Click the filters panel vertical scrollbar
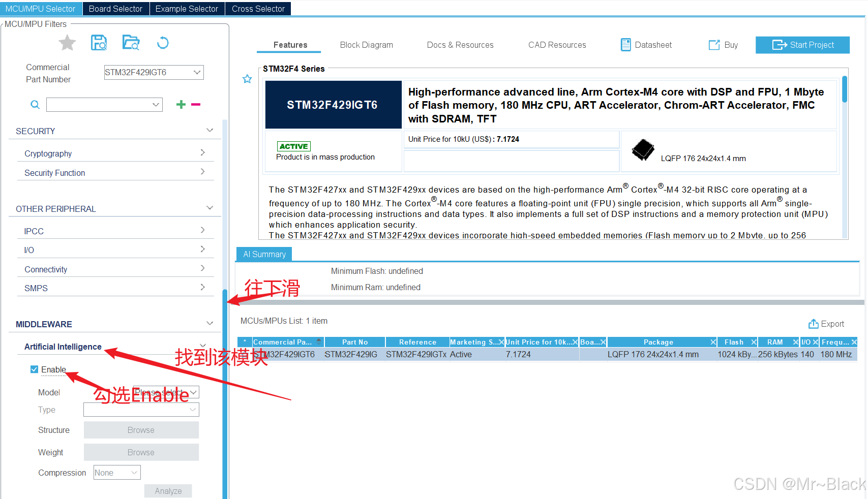Viewport: 868px width, 499px height. tap(225, 394)
